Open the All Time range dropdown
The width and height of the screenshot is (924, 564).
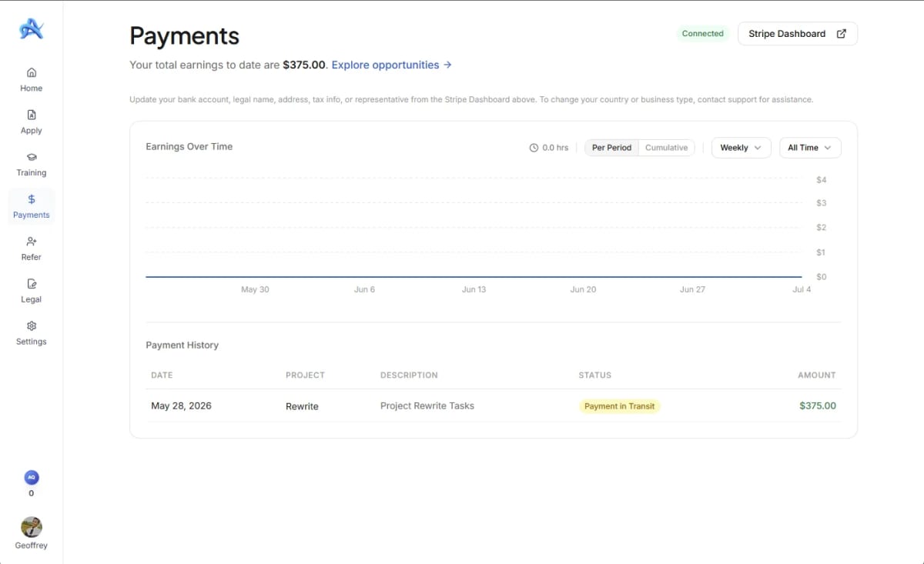point(810,148)
